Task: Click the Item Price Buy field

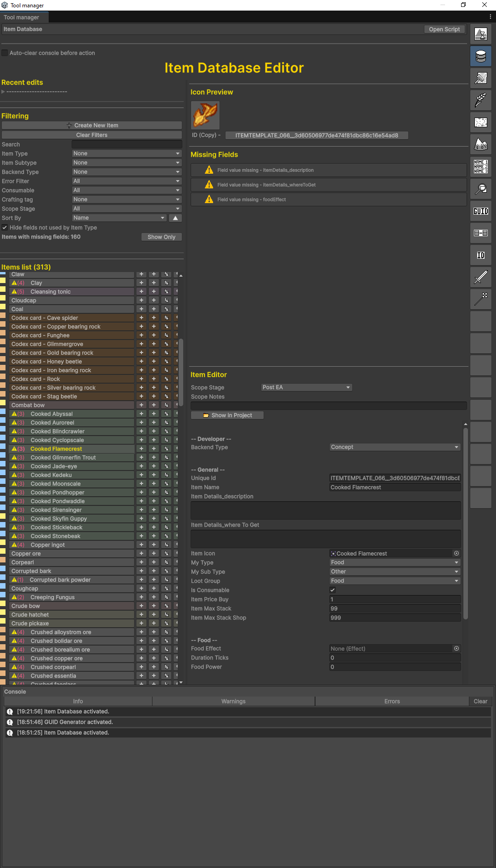Action: [x=395, y=599]
